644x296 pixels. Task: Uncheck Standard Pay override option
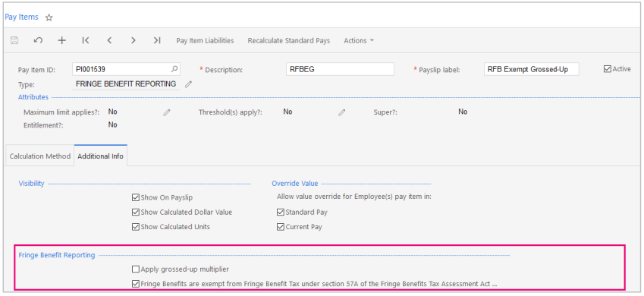(x=281, y=213)
